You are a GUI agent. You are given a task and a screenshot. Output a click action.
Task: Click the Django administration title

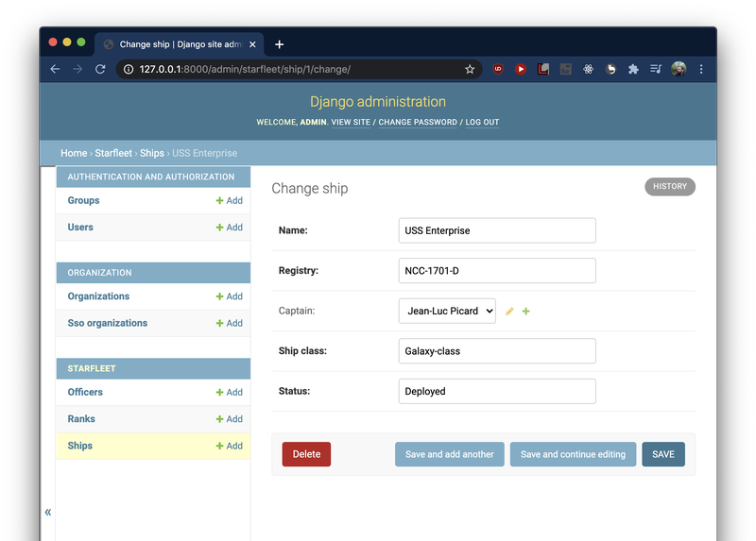pyautogui.click(x=378, y=102)
